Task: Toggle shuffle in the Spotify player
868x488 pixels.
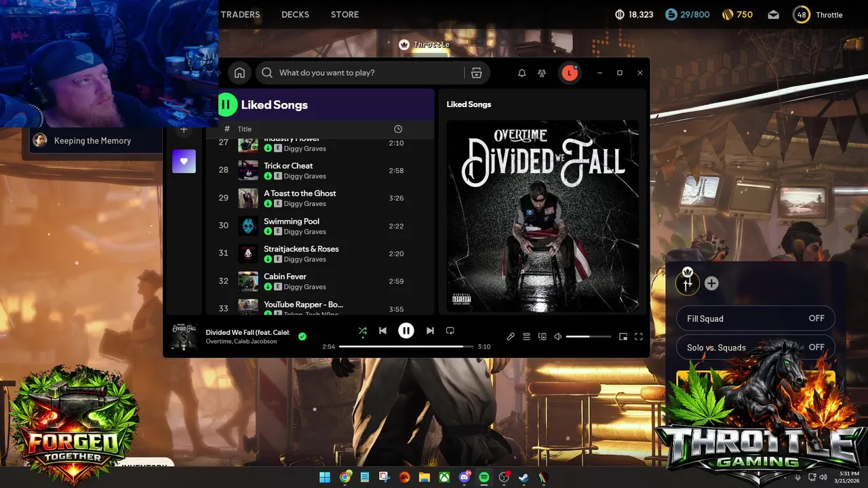Action: [363, 331]
